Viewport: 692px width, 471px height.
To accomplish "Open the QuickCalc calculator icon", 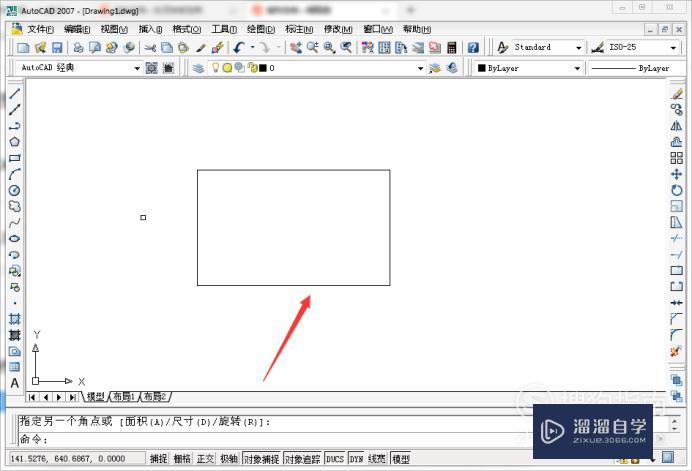I will click(451, 47).
